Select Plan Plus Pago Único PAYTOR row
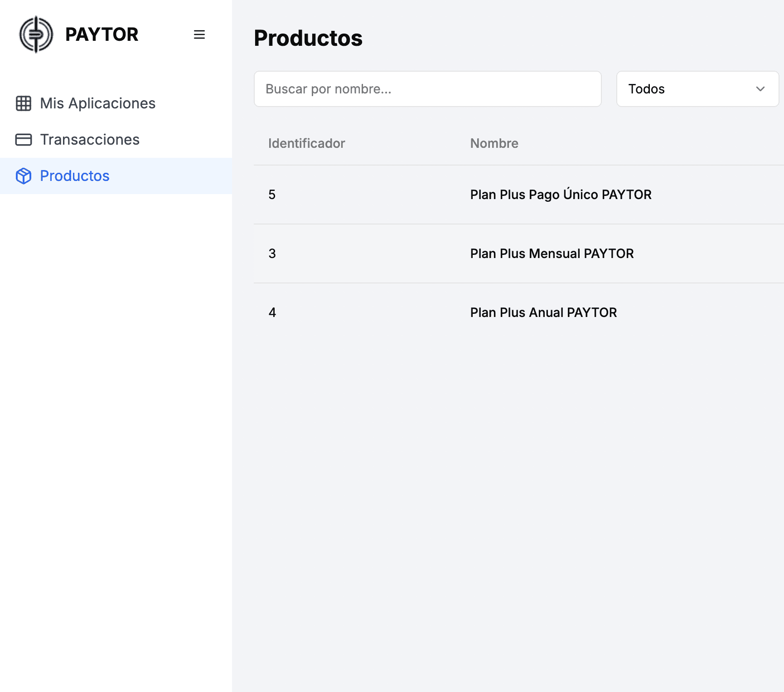The width and height of the screenshot is (784, 692). [519, 195]
